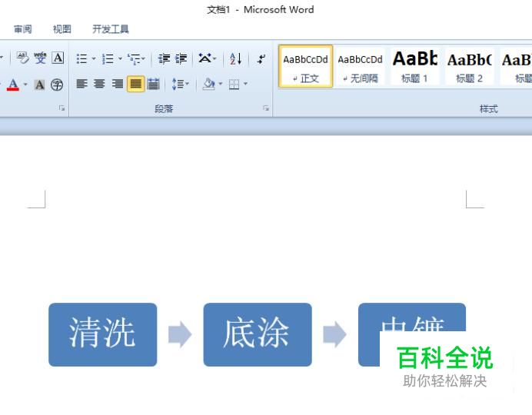Click the decrease indent icon
Viewport: 532px width, 415px height.
(165, 58)
